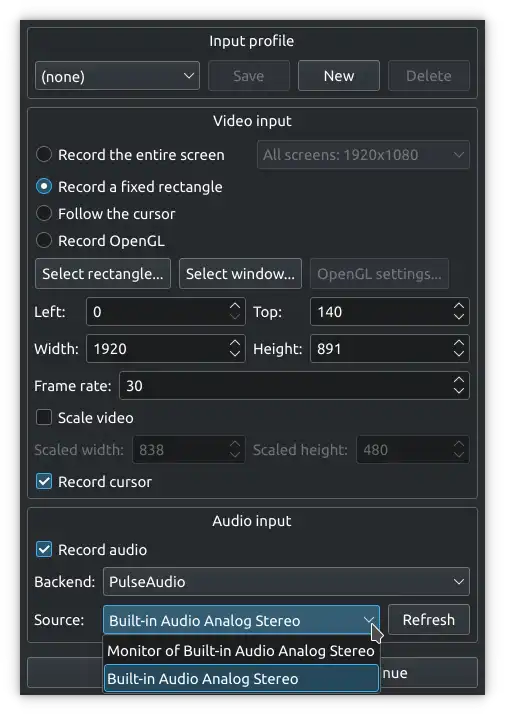
Task: Increase the Left value with up arrow
Action: pyautogui.click(x=234, y=306)
